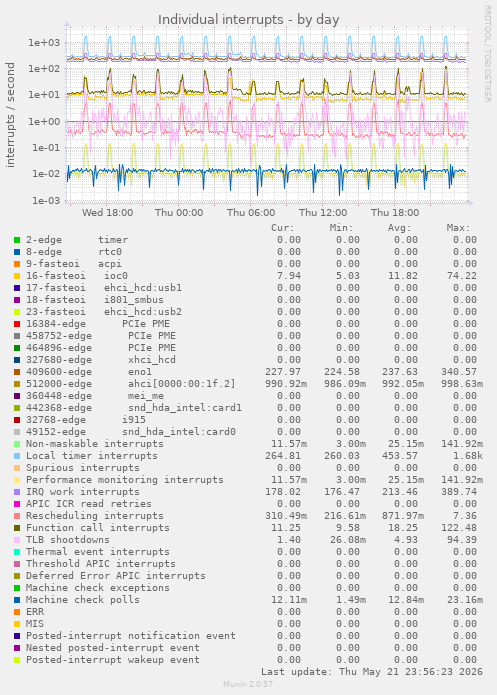
Task: Click the Function call Max value 122.48
Action: click(x=458, y=528)
